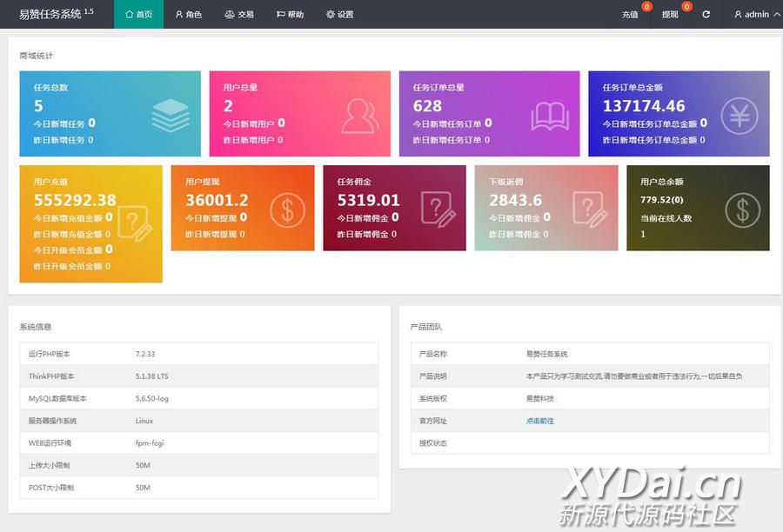Open the 角色 menu
The height and width of the screenshot is (532, 783).
point(188,15)
